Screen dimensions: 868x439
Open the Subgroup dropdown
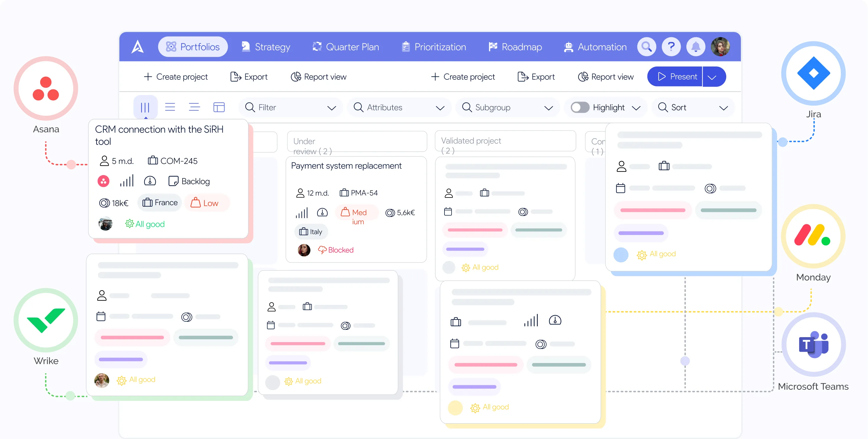pos(507,107)
